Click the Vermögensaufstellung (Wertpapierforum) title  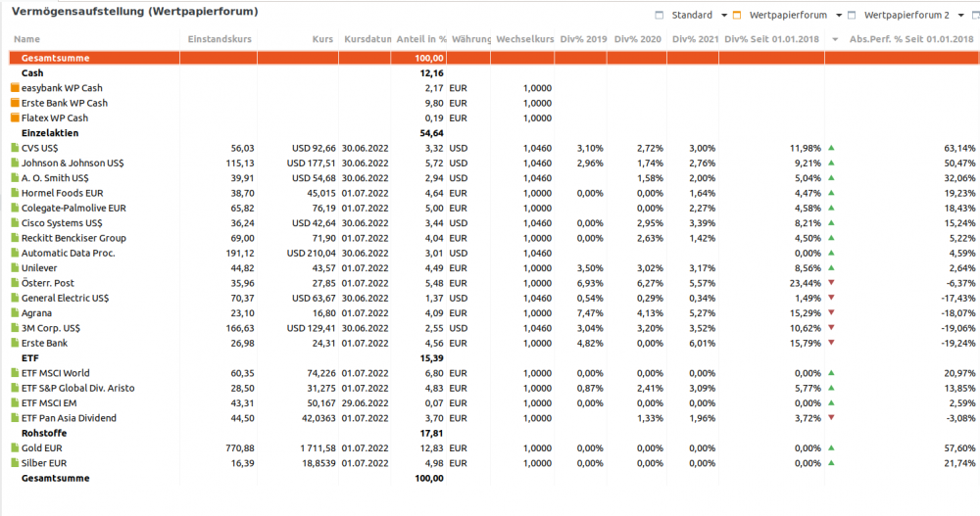click(x=135, y=11)
